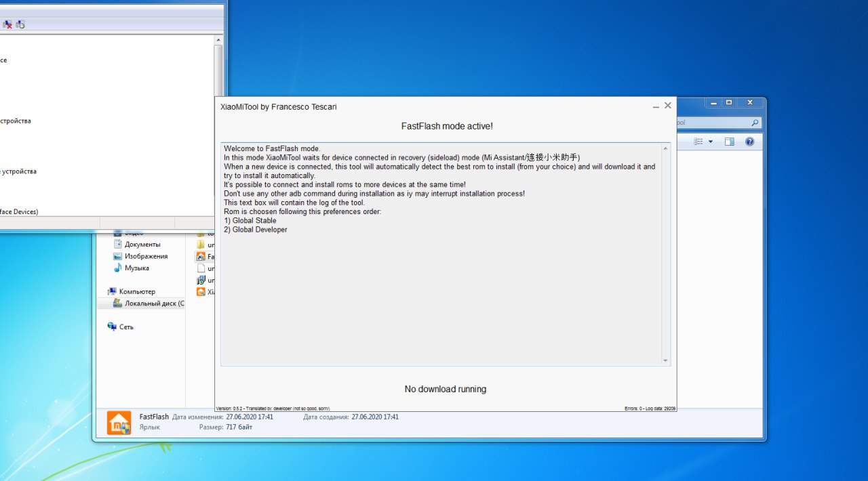
Task: Click the update driver icon in Device Manager toolbar
Action: click(20, 24)
